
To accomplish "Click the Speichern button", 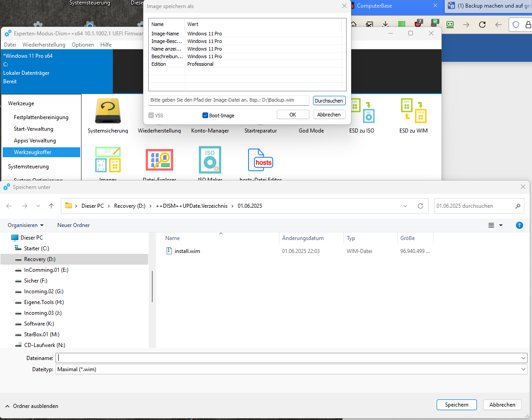I will pos(456,405).
